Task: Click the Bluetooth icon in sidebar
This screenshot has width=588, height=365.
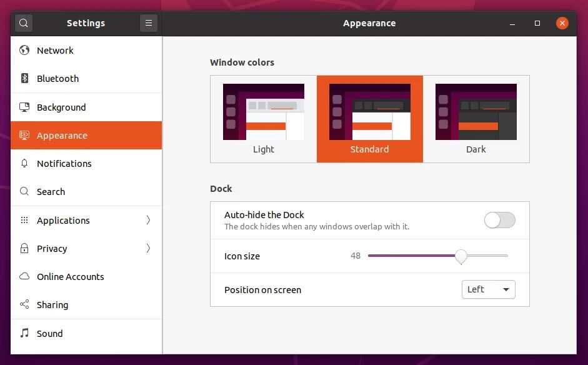Action: [24, 78]
